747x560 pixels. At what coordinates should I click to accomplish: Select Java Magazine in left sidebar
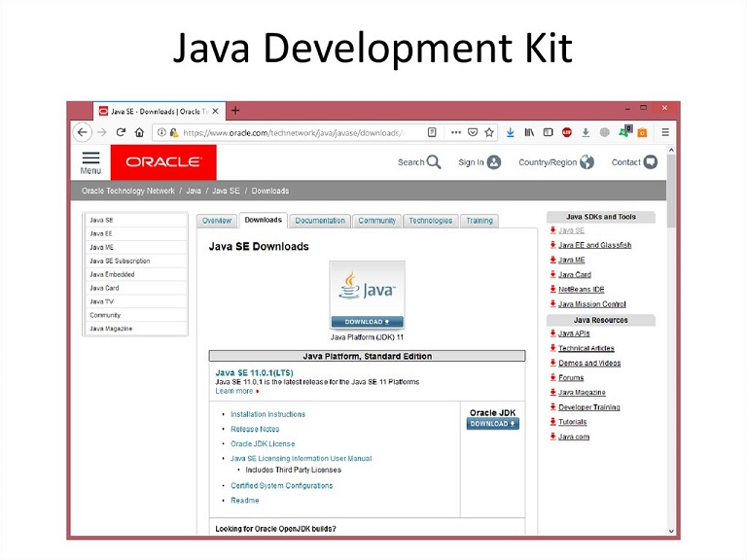[x=136, y=329]
